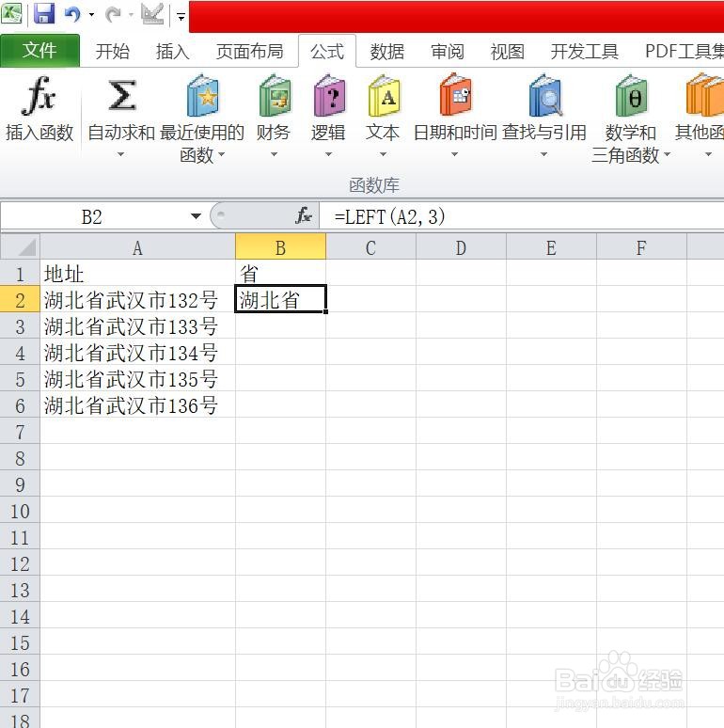Switch to the 数据 tab
Screen dimensions: 724x728
pos(387,51)
